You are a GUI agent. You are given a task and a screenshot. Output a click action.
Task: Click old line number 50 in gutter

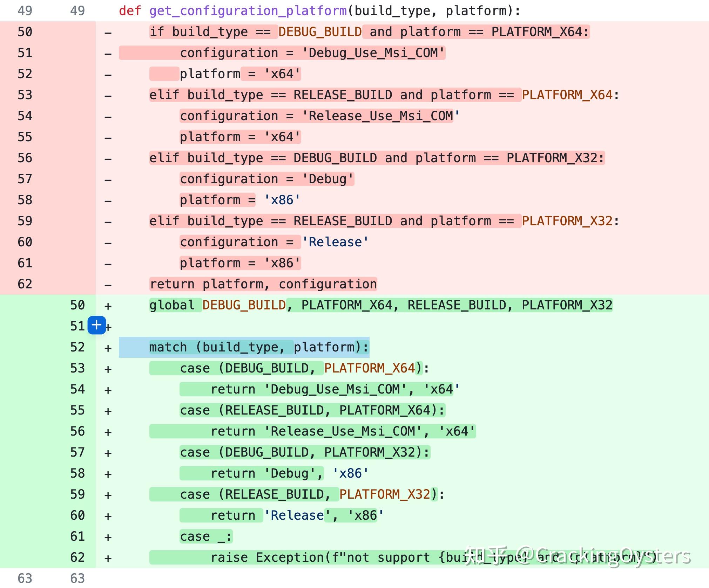point(25,32)
